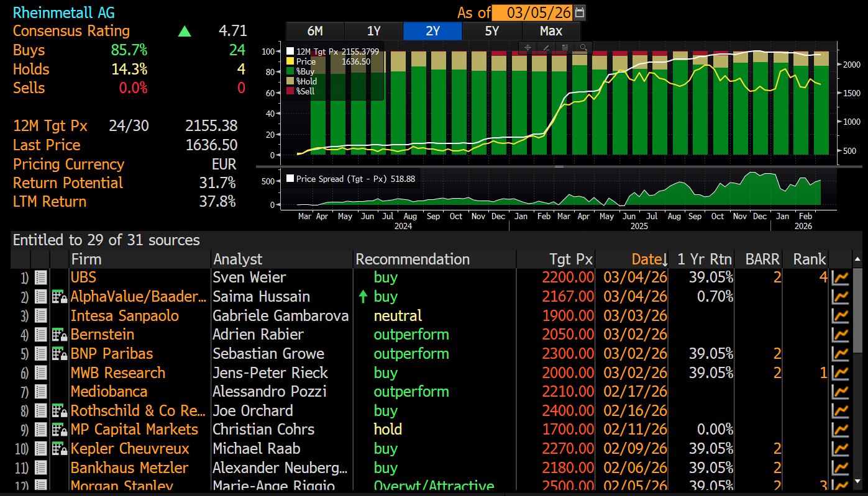Image resolution: width=868 pixels, height=496 pixels.
Task: Click the locked model icon for Bernstein
Action: tap(60, 335)
